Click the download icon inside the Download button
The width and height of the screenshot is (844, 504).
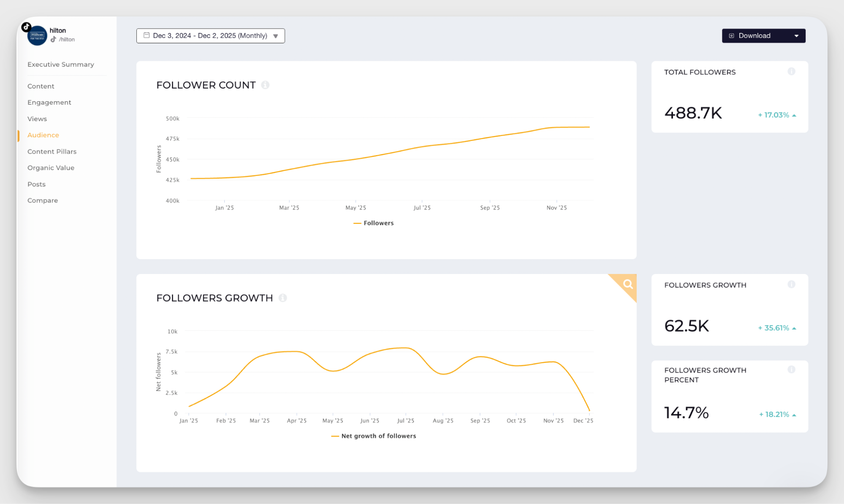tap(731, 35)
